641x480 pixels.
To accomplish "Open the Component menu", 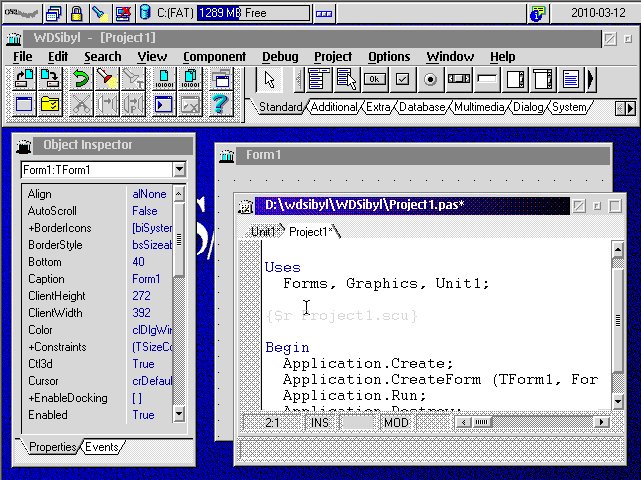I will [x=214, y=57].
